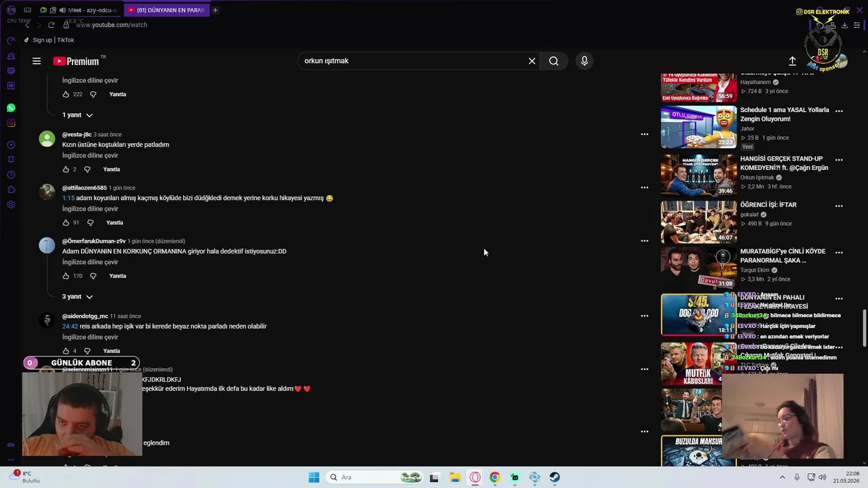Open the menu for HANGİSİ GERÇEK STAND-UP video
This screenshot has height=488, width=868.
tap(839, 160)
